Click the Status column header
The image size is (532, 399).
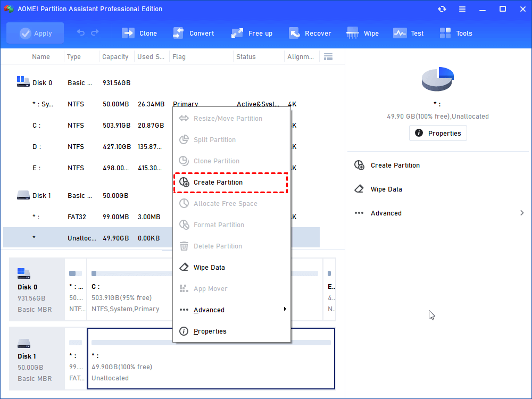(x=246, y=57)
